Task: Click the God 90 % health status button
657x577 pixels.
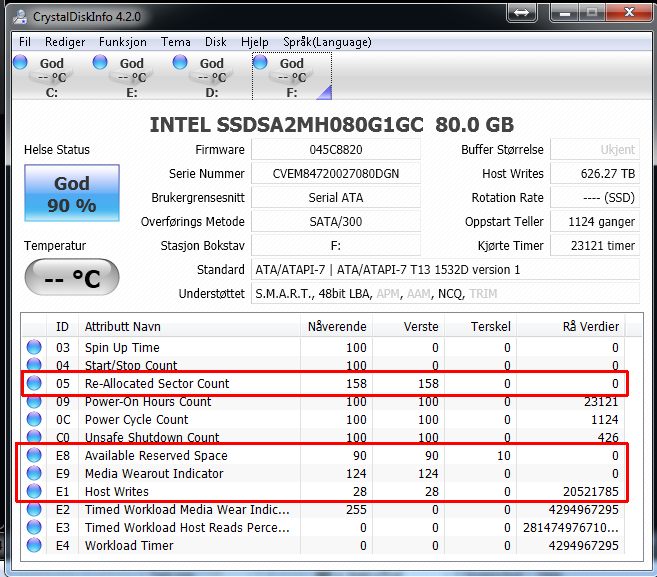Action: [72, 193]
